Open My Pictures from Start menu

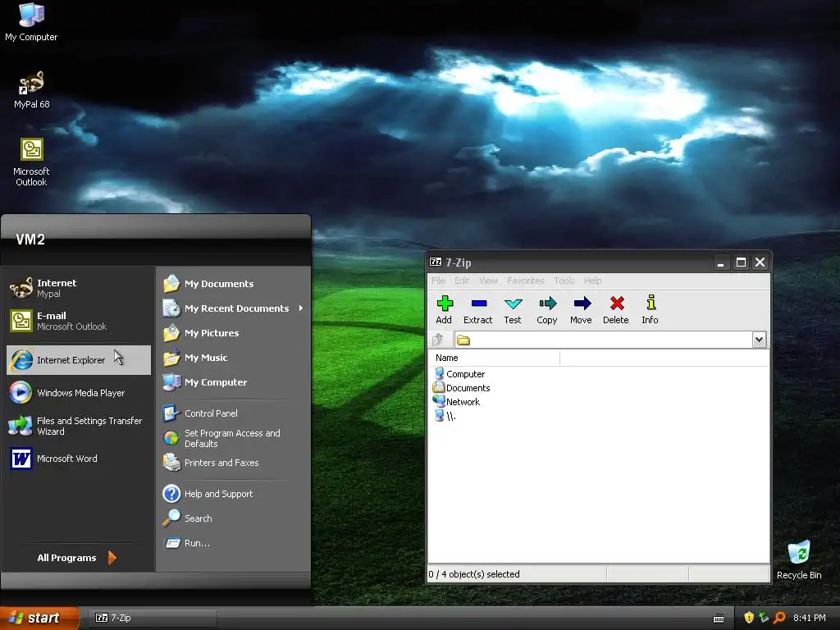[x=234, y=333]
